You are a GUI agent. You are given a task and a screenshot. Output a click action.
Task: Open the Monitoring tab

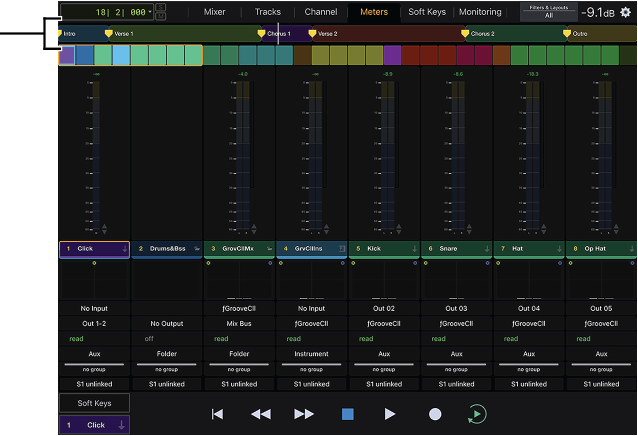click(x=480, y=12)
